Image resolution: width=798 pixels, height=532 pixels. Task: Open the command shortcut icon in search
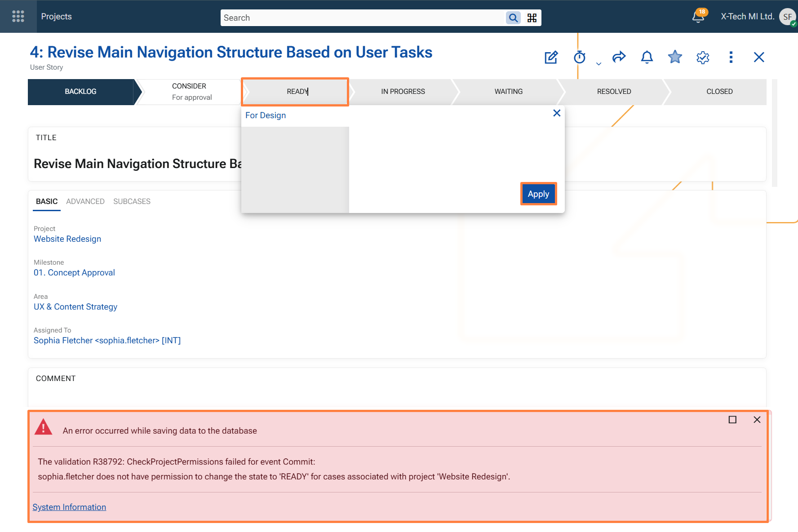[532, 18]
